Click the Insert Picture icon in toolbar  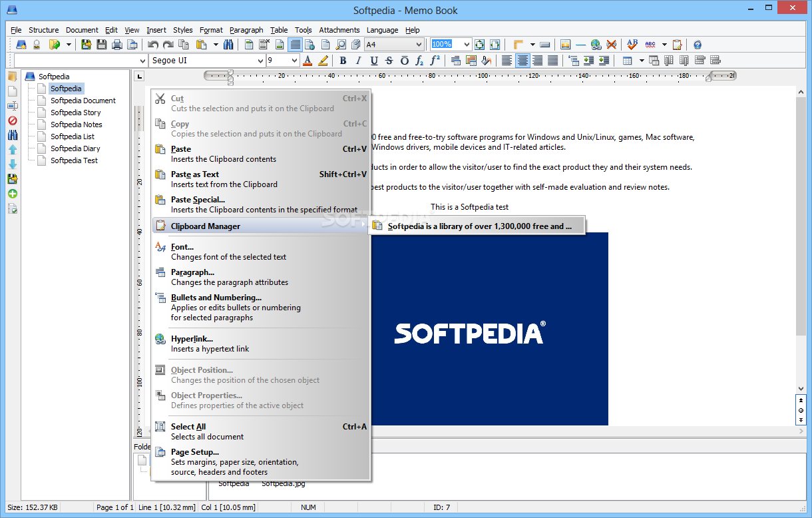(566, 45)
